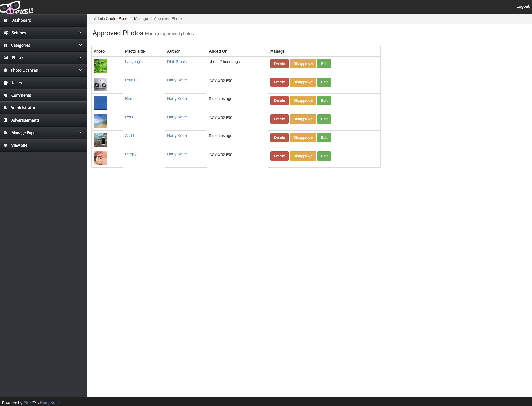Click the Administrator person icon
The height and width of the screenshot is (406, 532).
(5, 108)
